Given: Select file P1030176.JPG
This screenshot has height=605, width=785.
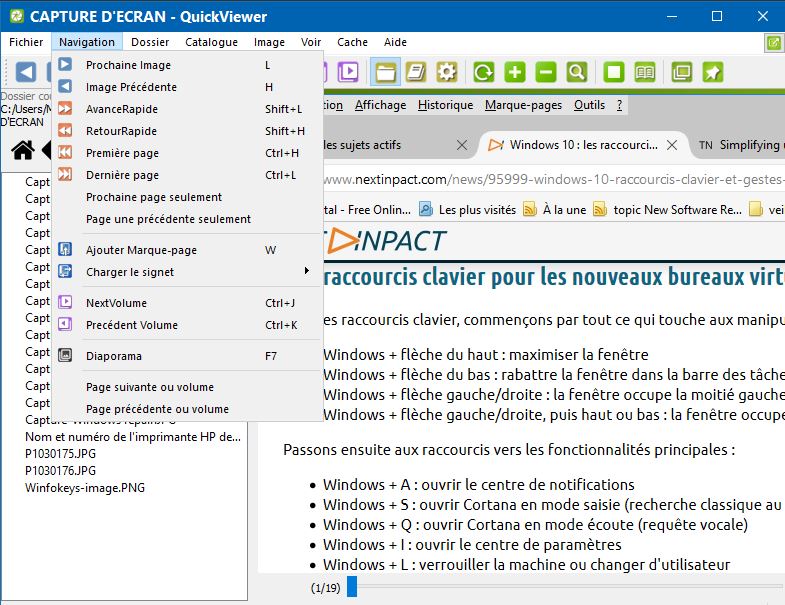Looking at the screenshot, I should (61, 471).
